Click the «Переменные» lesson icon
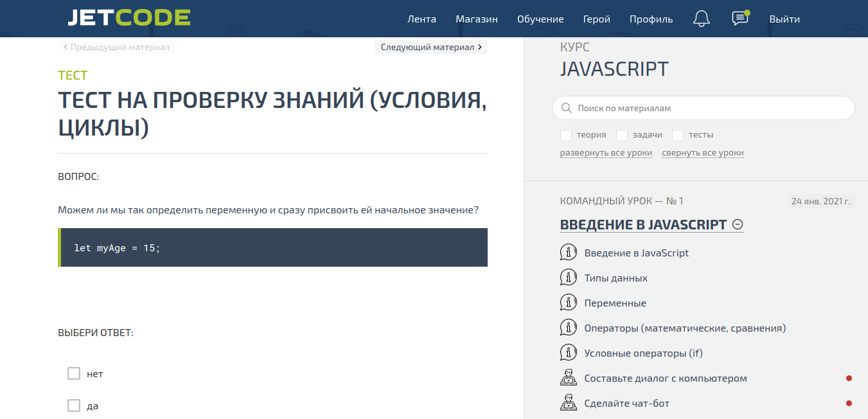 569,302
